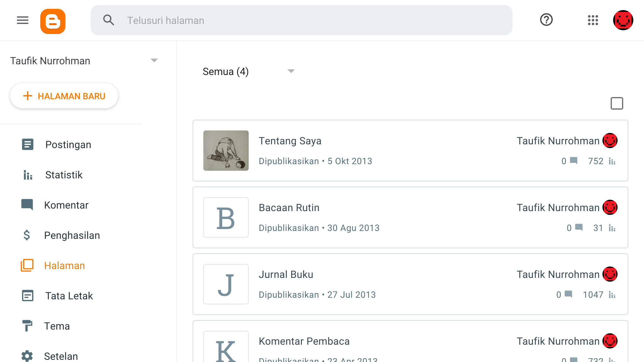Click the Tema theme icon
The image size is (644, 362).
[x=27, y=326]
